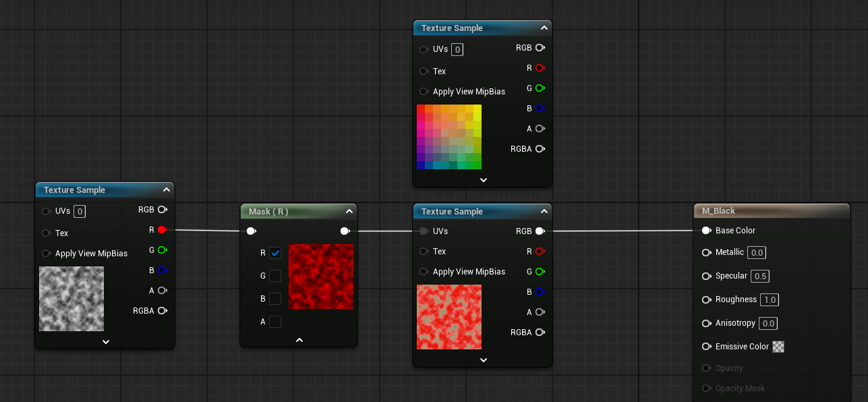Enable the B channel checkbox in Mask node
Screen dimensions: 868x402
275,299
